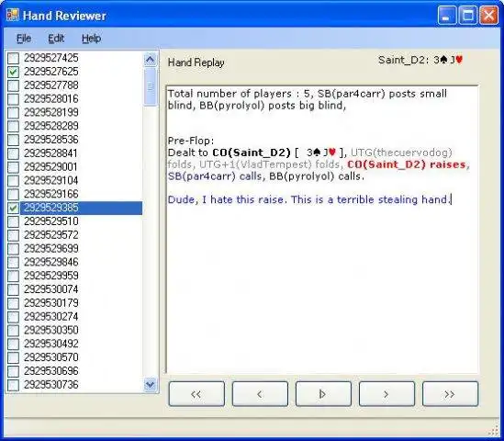Click the 'Saint_D2: 3♠J♥' hole cards header
This screenshot has height=441, width=504.
[420, 60]
